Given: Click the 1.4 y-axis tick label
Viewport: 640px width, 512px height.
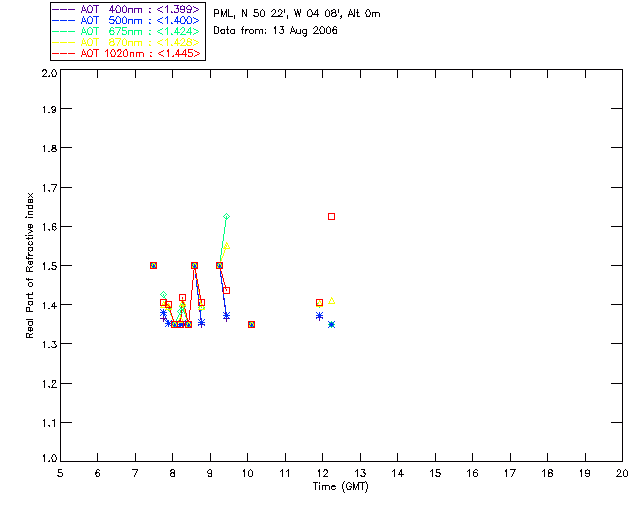Looking at the screenshot, I should 49,305.
